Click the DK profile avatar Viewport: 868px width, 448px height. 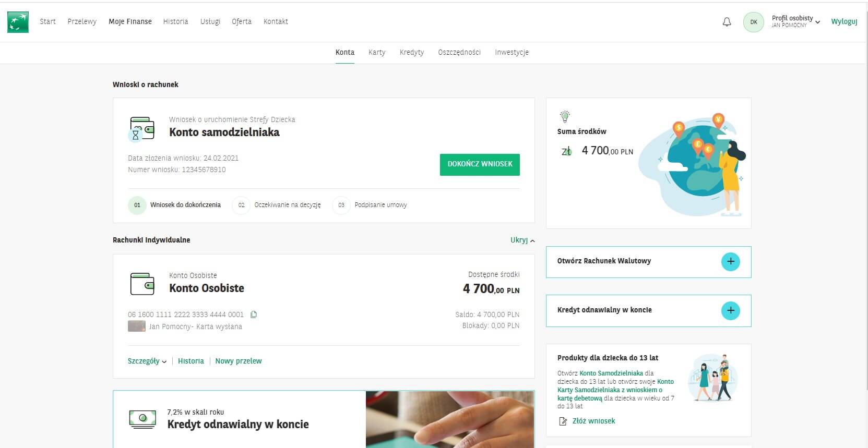coord(753,22)
